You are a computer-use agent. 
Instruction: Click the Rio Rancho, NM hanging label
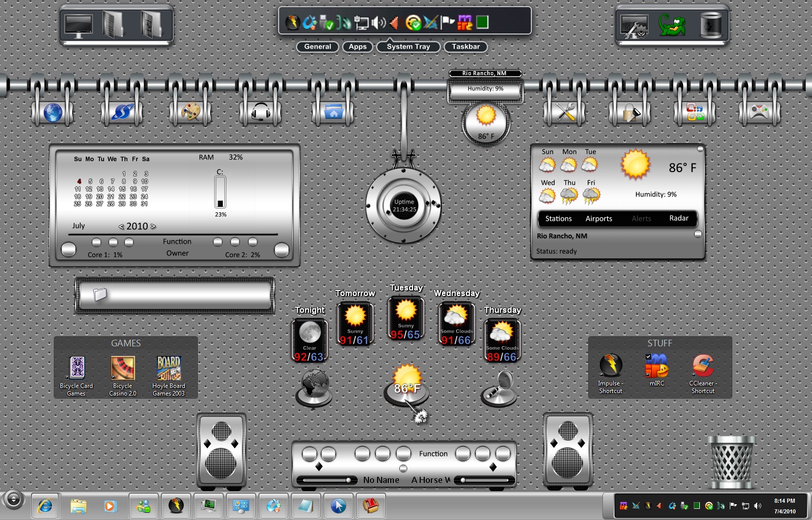pos(485,74)
